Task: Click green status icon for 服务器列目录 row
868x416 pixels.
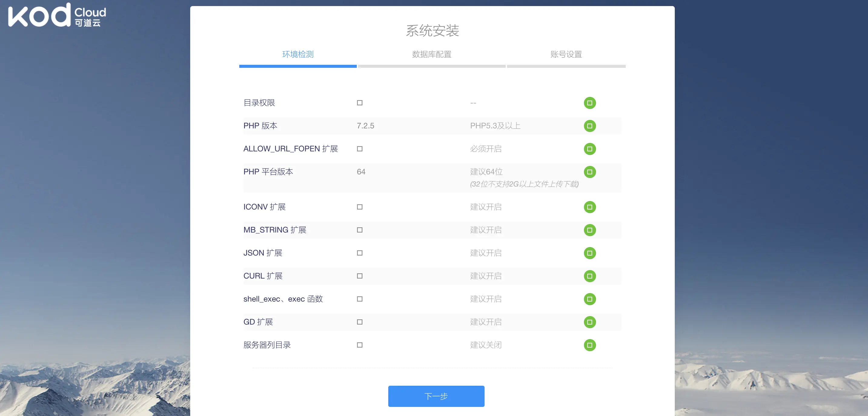Action: coord(590,345)
